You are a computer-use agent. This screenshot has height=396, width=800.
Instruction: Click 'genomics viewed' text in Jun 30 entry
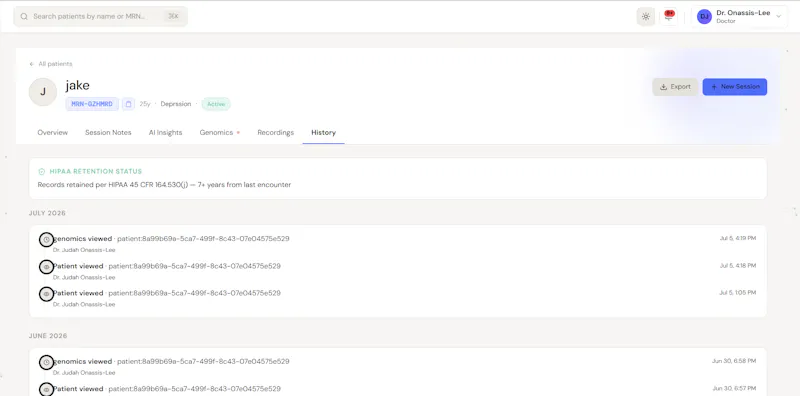83,361
